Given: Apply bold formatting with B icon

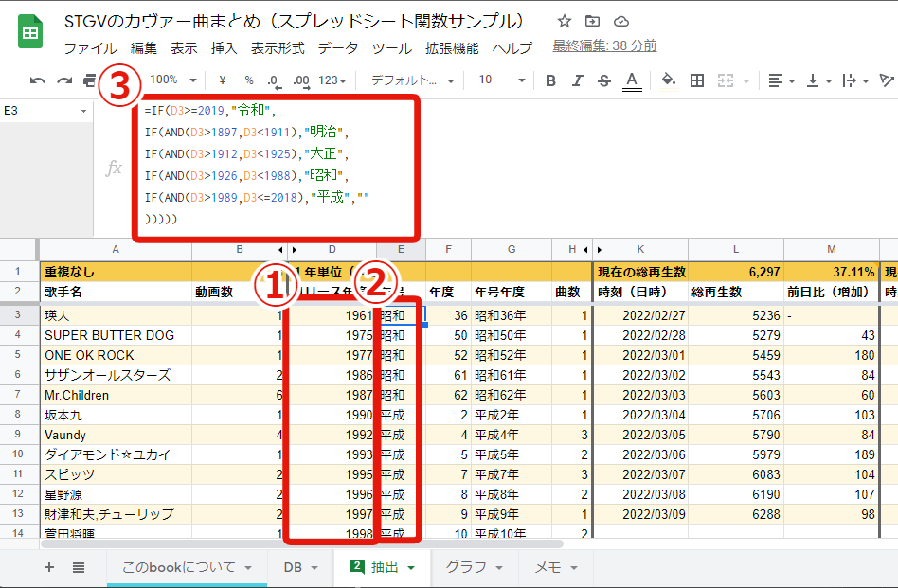Looking at the screenshot, I should (x=550, y=80).
